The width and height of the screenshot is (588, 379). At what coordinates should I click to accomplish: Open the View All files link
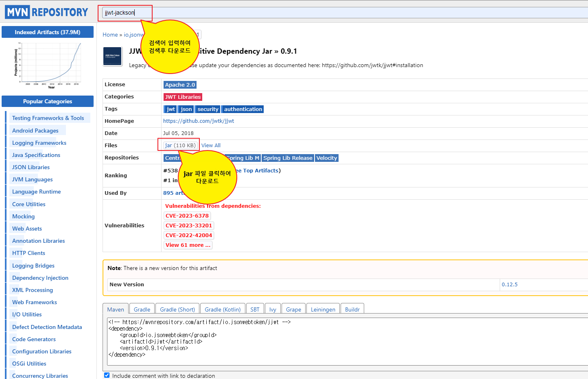[x=211, y=145]
